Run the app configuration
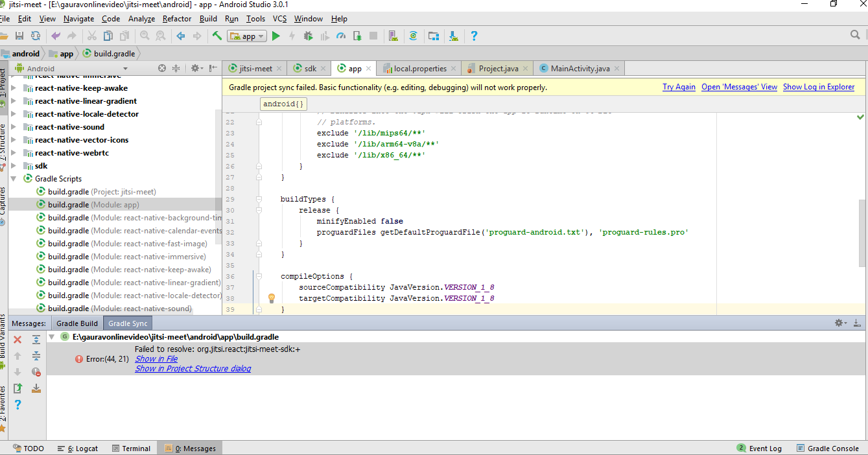Viewport: 868px width, 455px height. pos(276,36)
